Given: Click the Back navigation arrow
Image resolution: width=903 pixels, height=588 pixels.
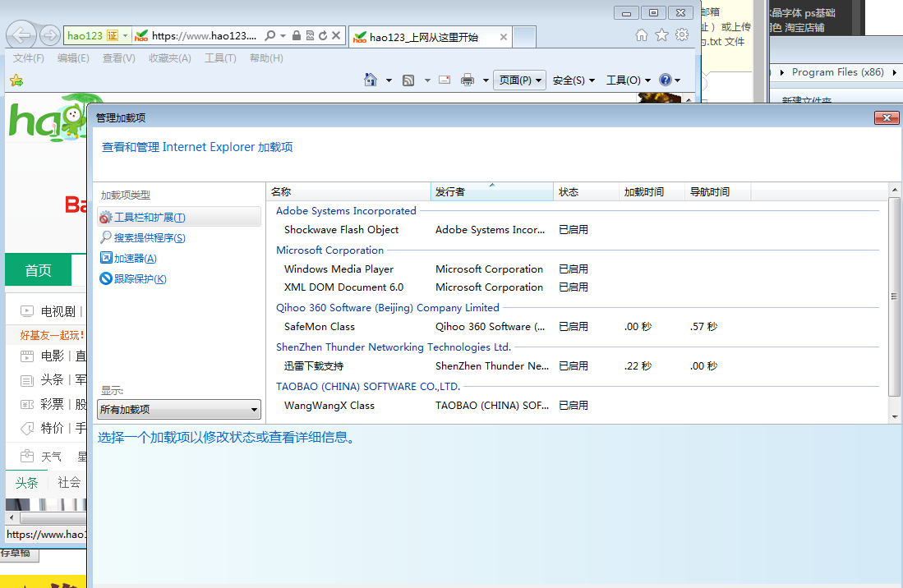Looking at the screenshot, I should click(21, 36).
